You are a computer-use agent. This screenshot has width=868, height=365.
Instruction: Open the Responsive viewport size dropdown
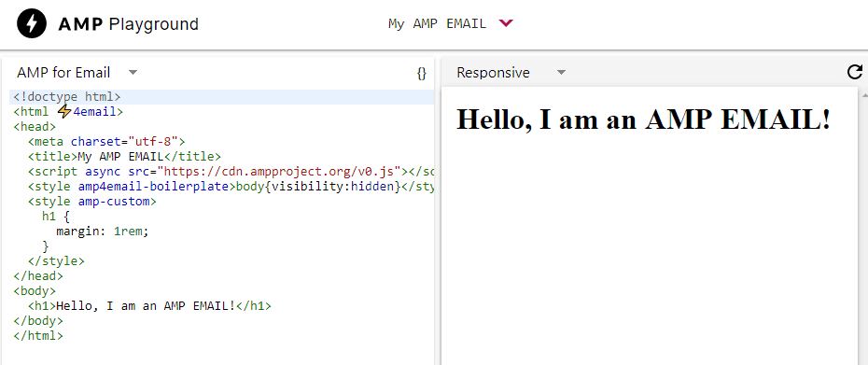tap(561, 73)
